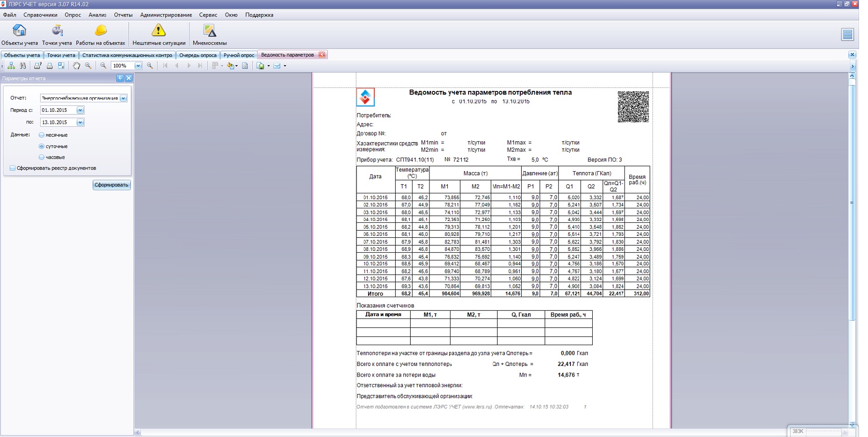Viewport: 868px width, 437px height.
Task: Expand the export format dropdown arrow
Action: point(268,66)
